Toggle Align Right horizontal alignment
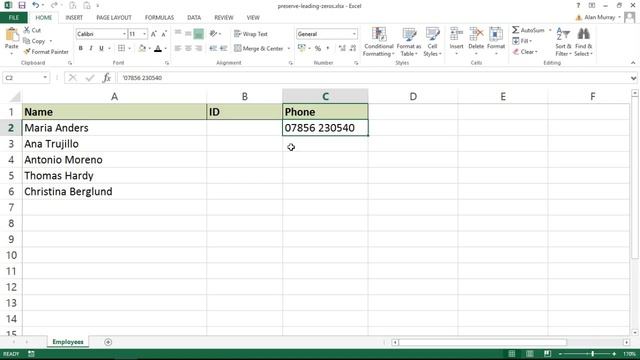The height and width of the screenshot is (360, 640). [198, 48]
